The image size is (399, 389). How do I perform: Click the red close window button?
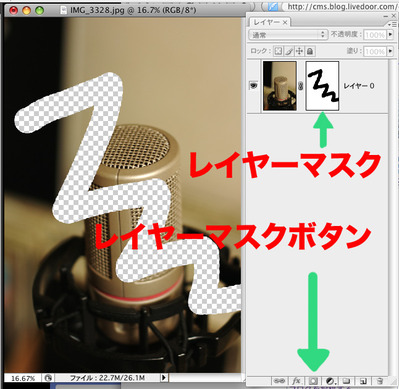13,11
